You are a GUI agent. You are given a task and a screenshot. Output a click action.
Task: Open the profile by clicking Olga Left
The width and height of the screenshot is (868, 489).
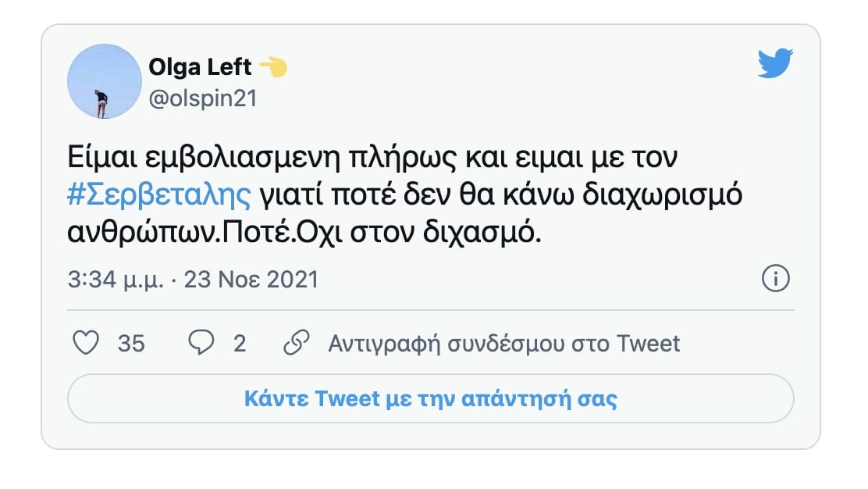[x=201, y=67]
